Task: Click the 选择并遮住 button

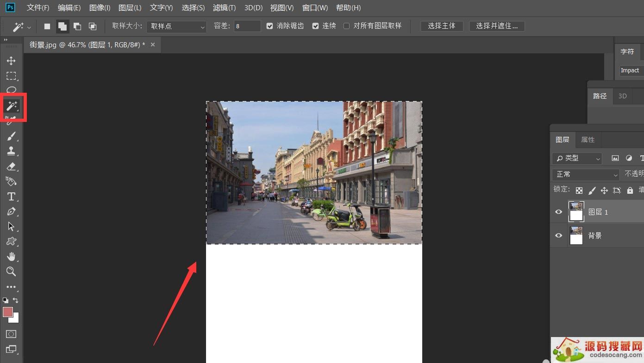Action: click(x=497, y=26)
